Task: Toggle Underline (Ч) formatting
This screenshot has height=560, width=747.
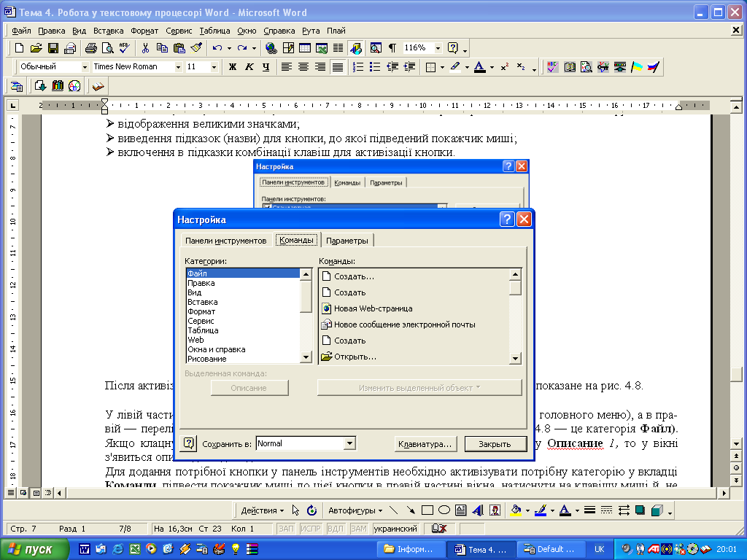Action: coord(266,66)
